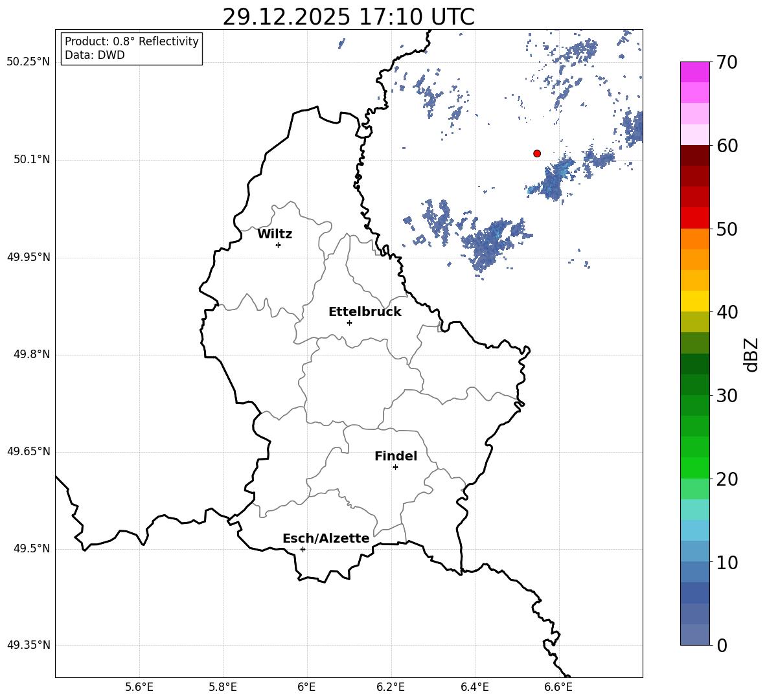767x700 pixels.
Task: Click the 70 tick on colorbar
Action: 727,63
